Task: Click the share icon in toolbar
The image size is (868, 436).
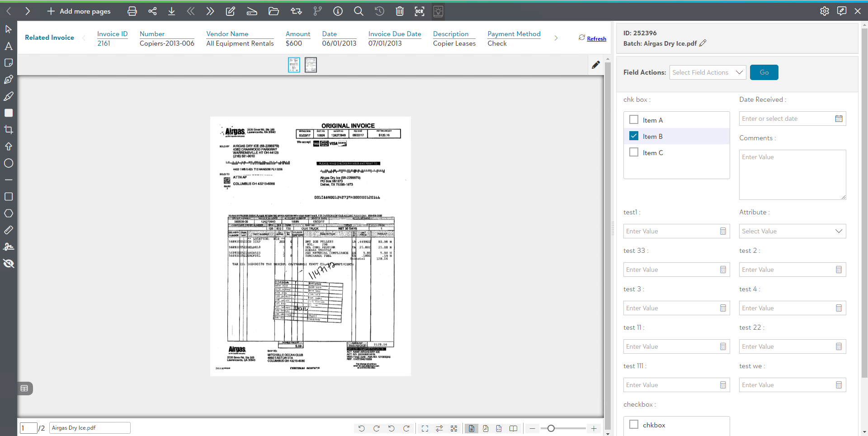Action: tap(152, 11)
